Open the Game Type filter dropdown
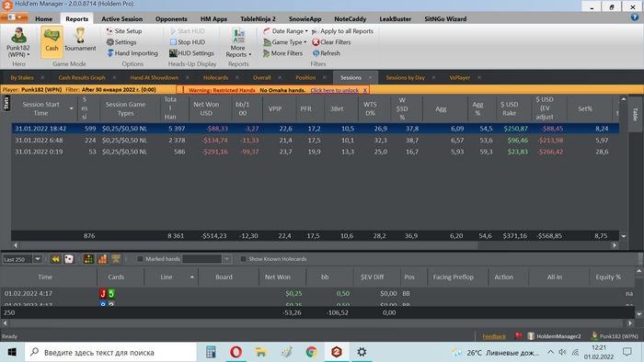 pos(285,42)
